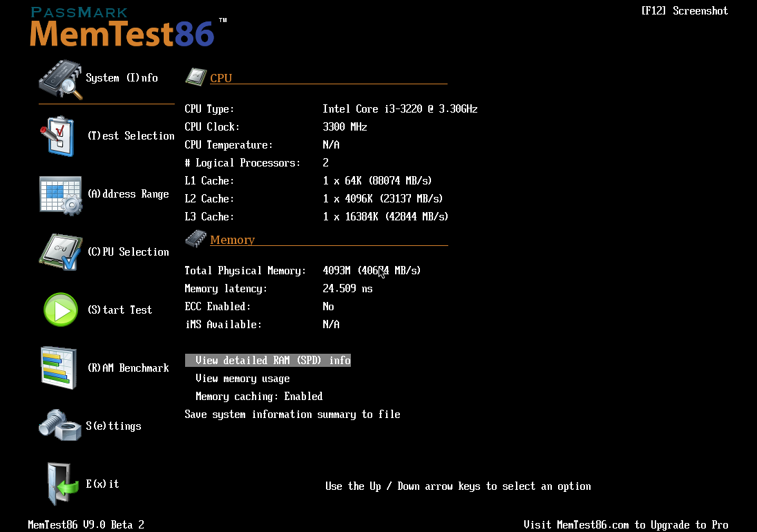Click the iMS Available N/A value
Image resolution: width=757 pixels, height=532 pixels.
tap(332, 325)
